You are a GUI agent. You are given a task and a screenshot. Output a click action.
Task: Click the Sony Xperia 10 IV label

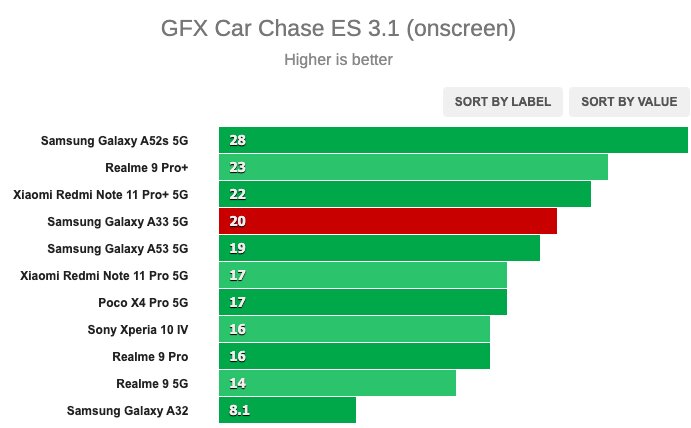(138, 330)
